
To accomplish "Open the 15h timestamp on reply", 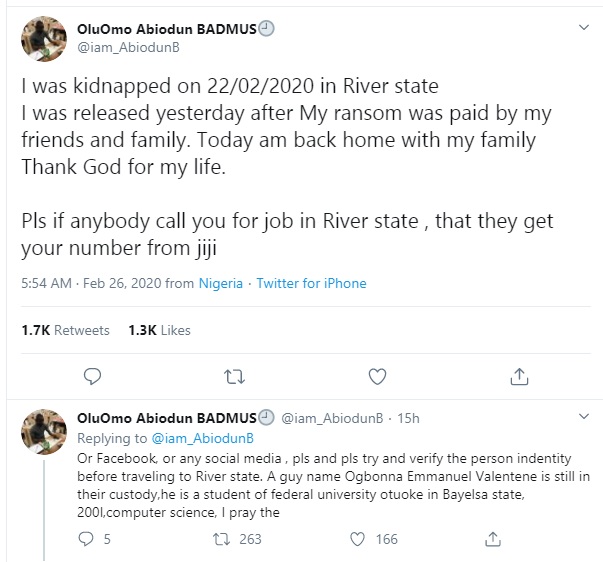I will point(409,418).
